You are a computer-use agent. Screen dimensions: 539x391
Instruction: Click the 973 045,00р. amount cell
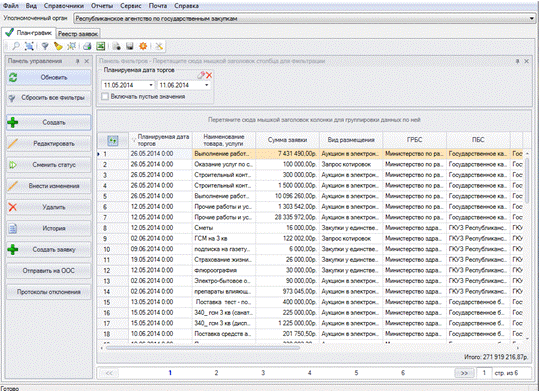[287, 292]
